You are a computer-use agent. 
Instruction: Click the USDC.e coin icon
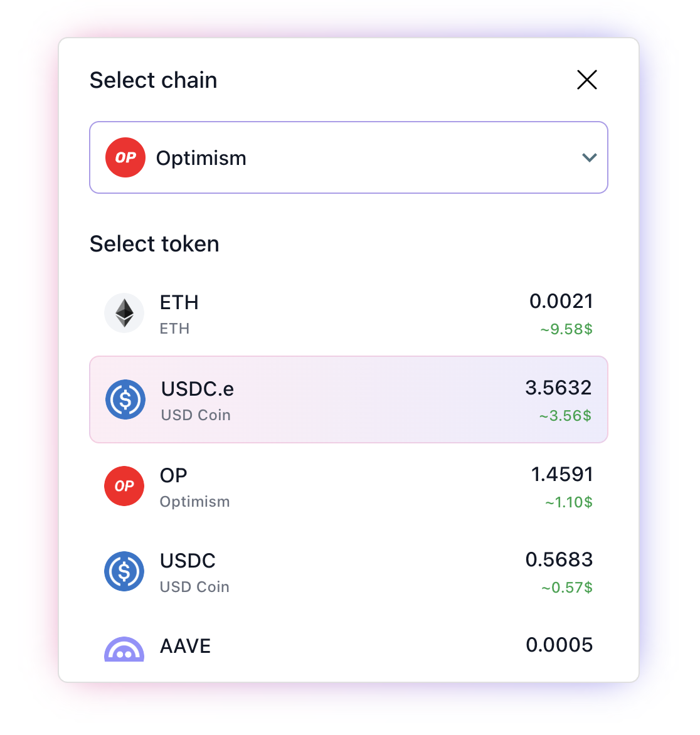coord(124,399)
